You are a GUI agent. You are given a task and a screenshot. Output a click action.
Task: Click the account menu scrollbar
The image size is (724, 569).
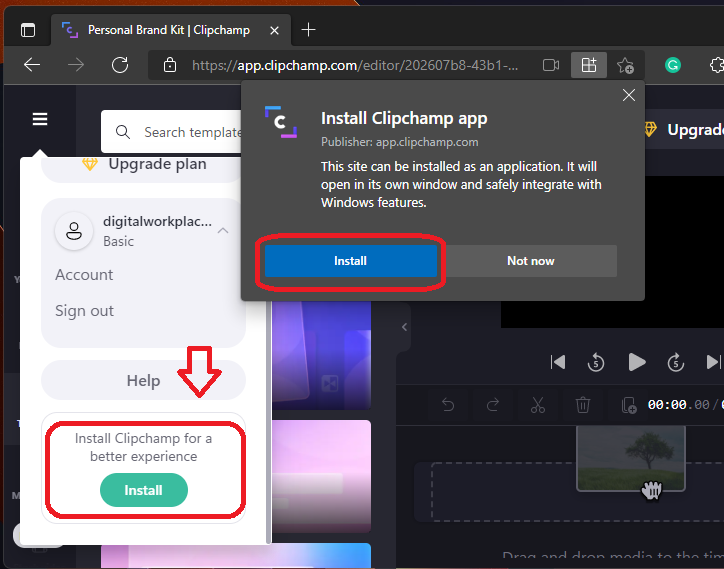tap(269, 423)
